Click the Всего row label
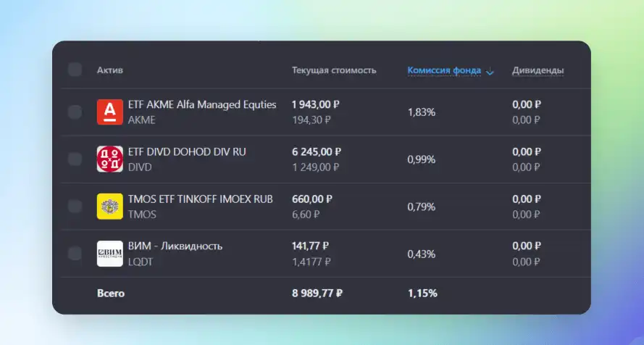The width and height of the screenshot is (644, 345). pyautogui.click(x=111, y=294)
